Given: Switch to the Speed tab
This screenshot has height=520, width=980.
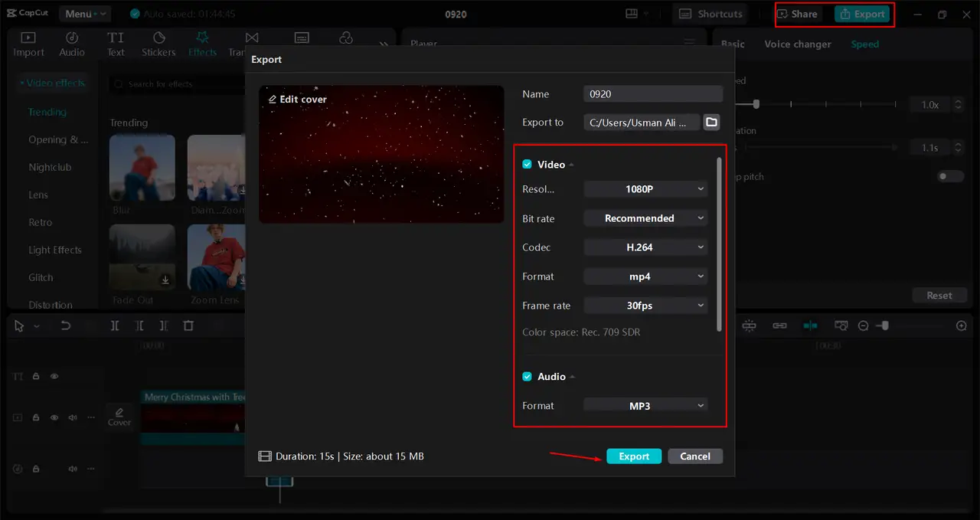Looking at the screenshot, I should pyautogui.click(x=865, y=44).
